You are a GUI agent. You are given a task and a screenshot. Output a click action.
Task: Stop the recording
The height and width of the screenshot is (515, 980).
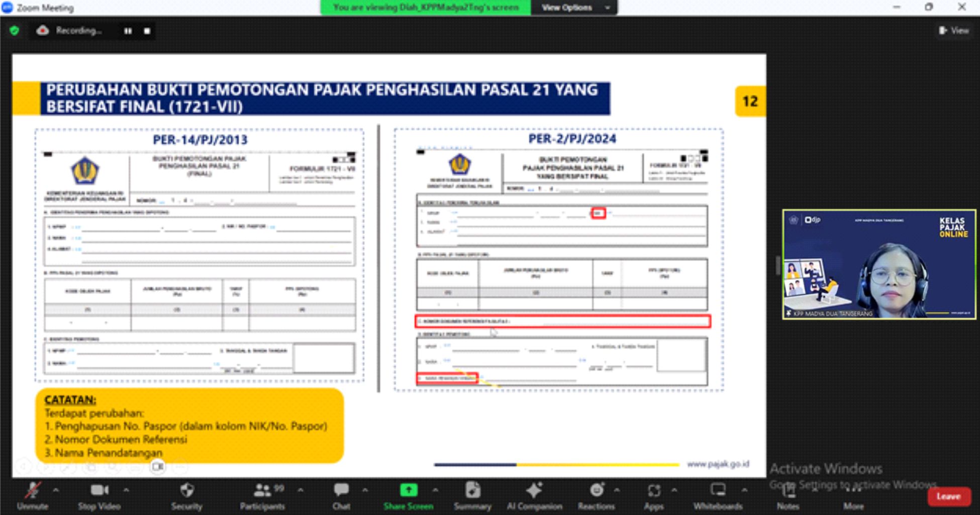tap(147, 31)
